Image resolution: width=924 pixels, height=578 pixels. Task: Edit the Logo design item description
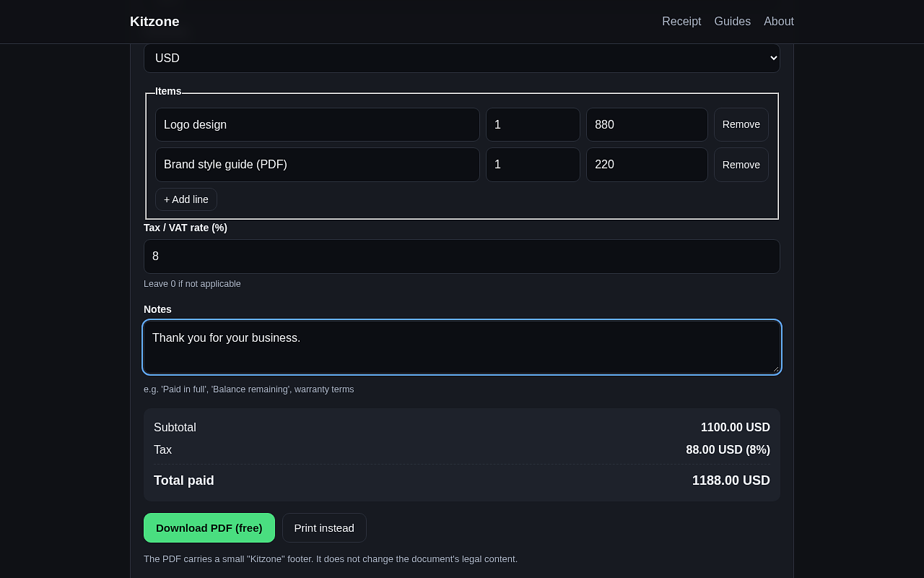(318, 125)
